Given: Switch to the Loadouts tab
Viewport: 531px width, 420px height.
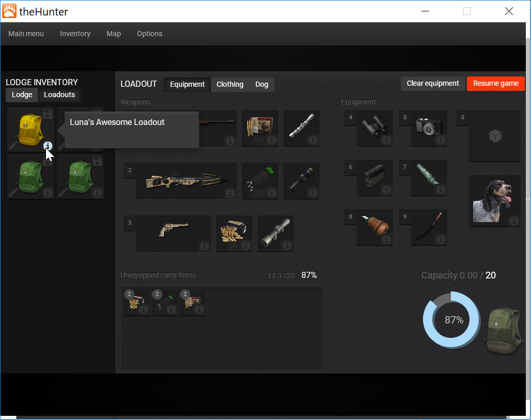Looking at the screenshot, I should (59, 95).
